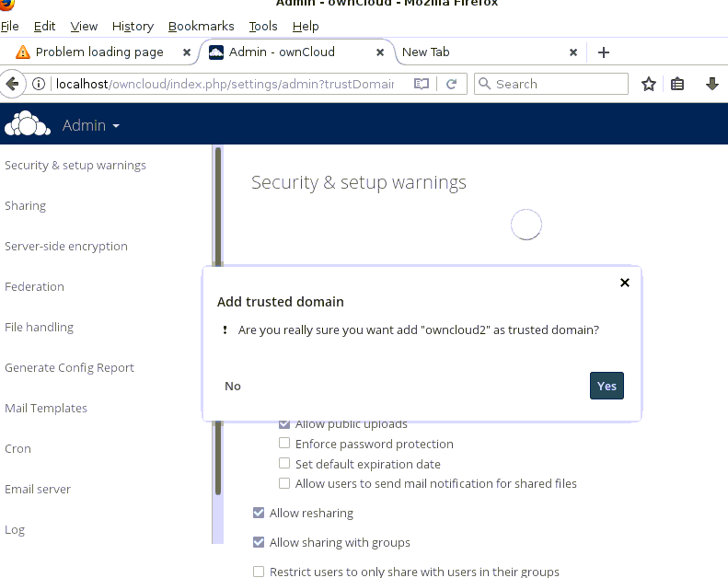Screen dimensions: 728x578
Task: Close the Admin - ownCloud tab
Action: tap(380, 52)
